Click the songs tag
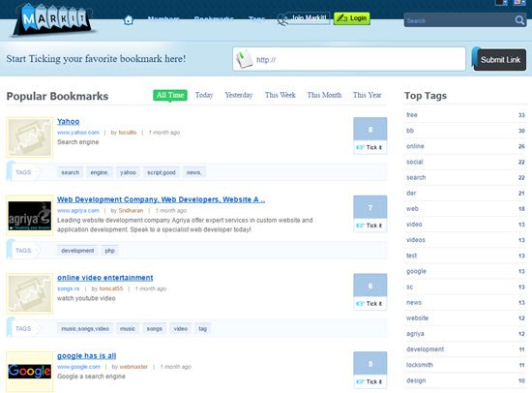 coord(155,329)
